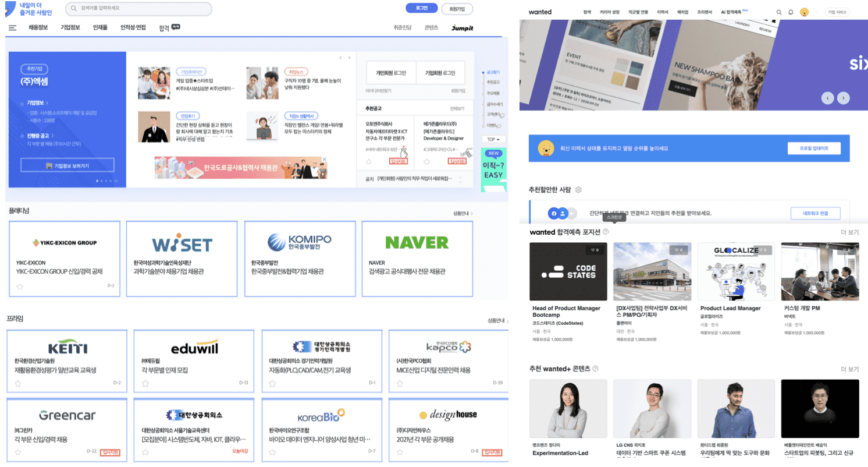Bookmark the 디자인하우스 posting star
This screenshot has height=467, width=868.
click(x=400, y=451)
